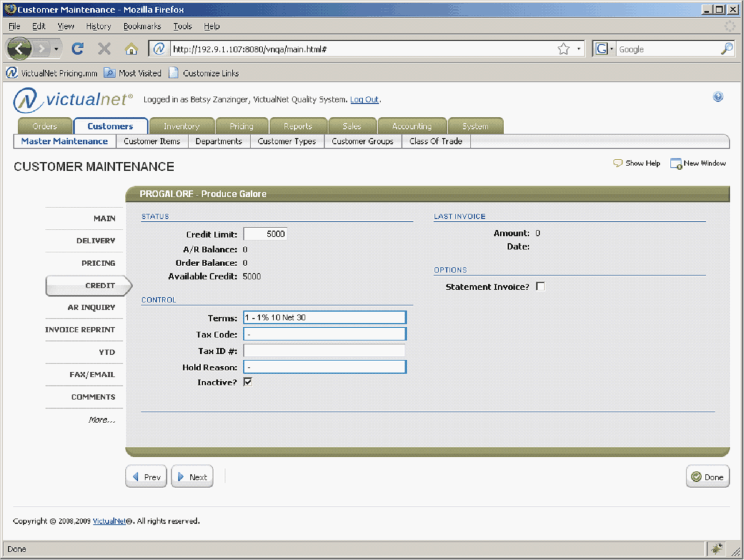Switch to the Inventory tab

click(x=182, y=126)
